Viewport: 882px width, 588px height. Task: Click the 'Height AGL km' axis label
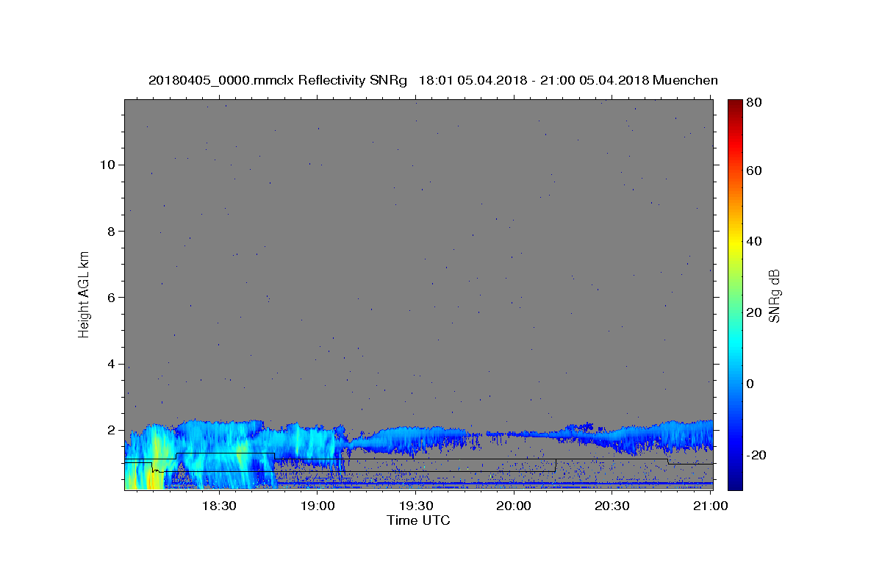coord(84,294)
